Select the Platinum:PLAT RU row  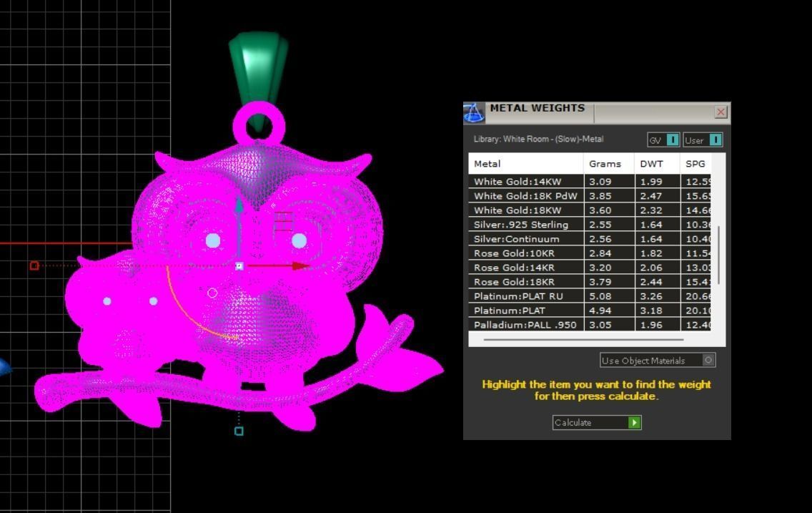tap(589, 296)
